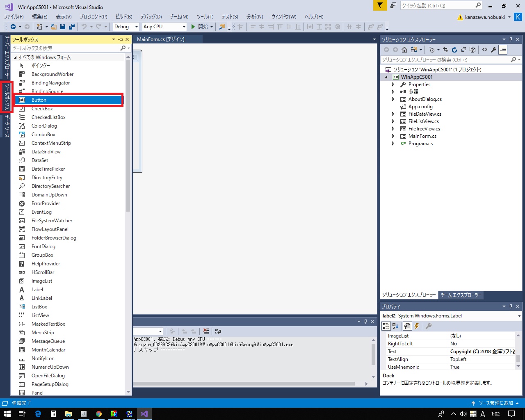Click the Save file toolbar icon
Screen dimensions: 525x420
point(63,27)
